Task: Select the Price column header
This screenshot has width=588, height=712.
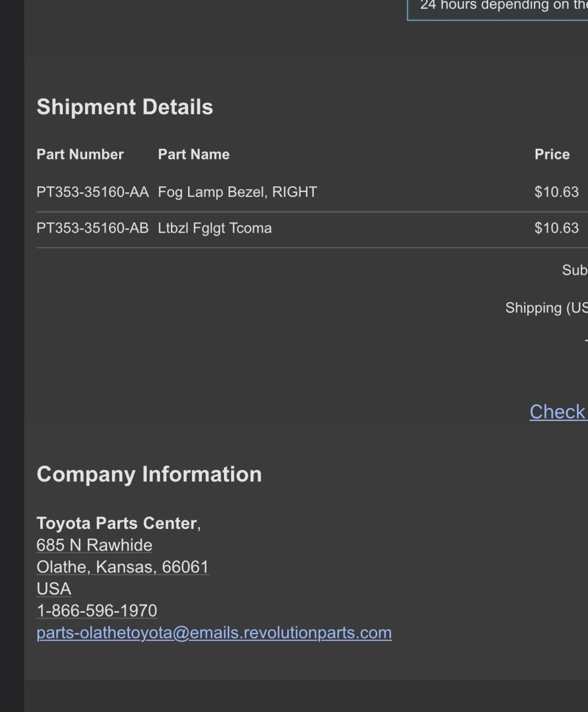Action: (552, 154)
